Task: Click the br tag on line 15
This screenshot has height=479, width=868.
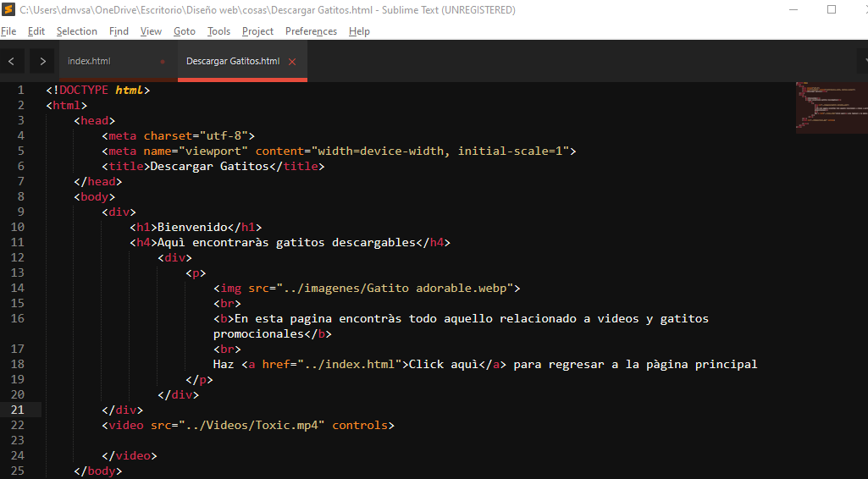Action: click(228, 304)
